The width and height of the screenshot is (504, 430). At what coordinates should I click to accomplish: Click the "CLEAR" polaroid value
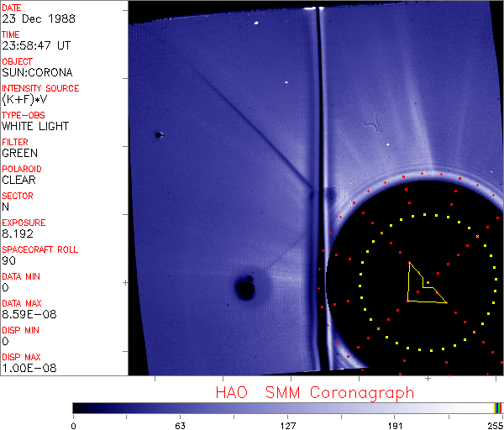click(x=19, y=180)
